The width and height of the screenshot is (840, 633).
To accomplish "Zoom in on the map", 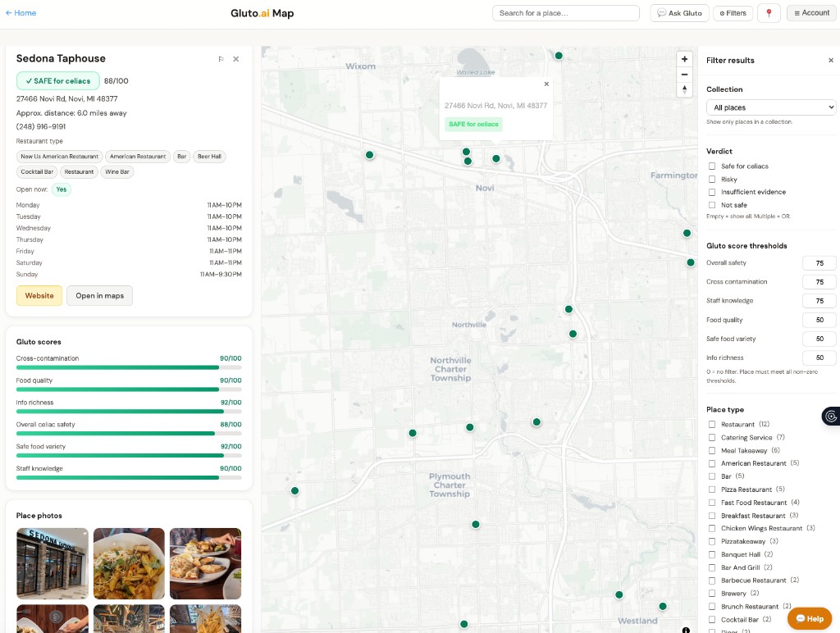I will [x=684, y=59].
